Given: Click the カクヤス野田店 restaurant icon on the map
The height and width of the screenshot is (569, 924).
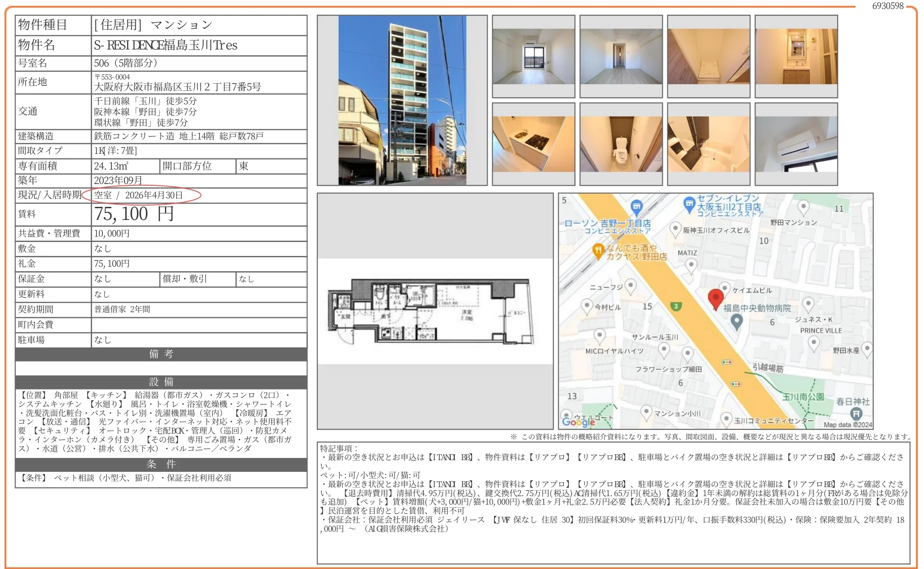Looking at the screenshot, I should [598, 252].
